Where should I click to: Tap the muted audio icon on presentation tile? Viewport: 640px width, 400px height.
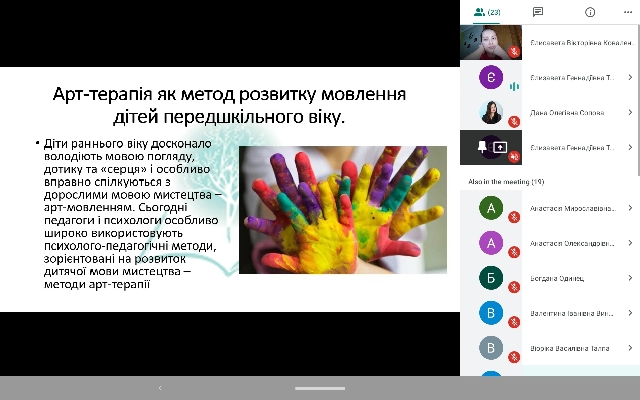pos(514,156)
